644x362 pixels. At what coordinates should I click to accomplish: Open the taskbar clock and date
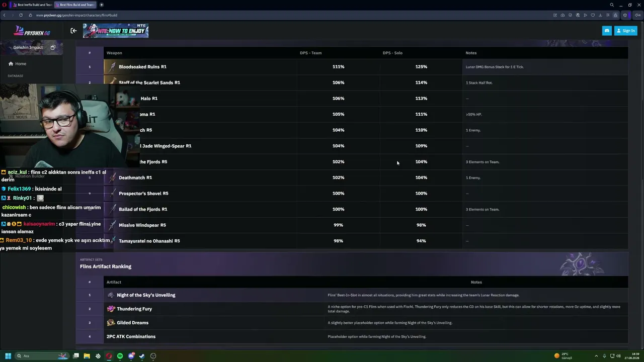pyautogui.click(x=632, y=356)
